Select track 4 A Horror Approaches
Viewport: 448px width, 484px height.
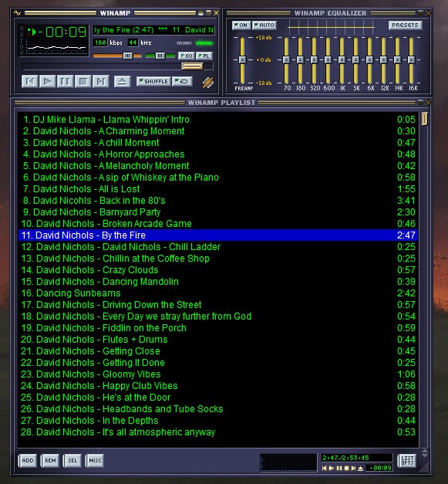click(x=218, y=154)
